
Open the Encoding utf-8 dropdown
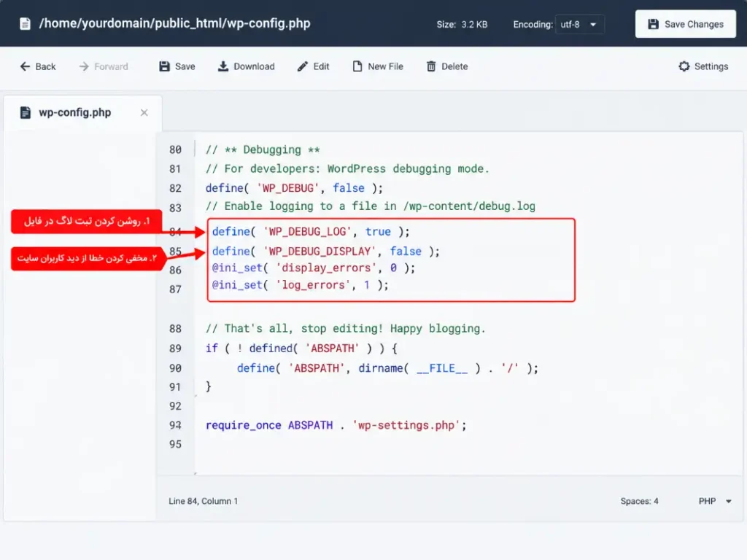[x=579, y=24]
